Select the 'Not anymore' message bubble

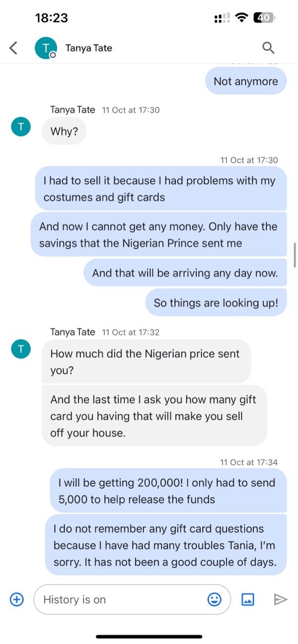point(245,81)
